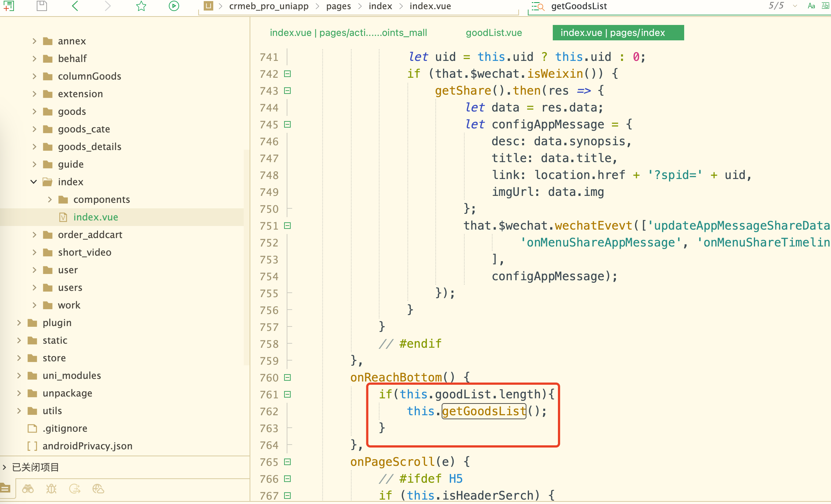Select goods_details folder in tree
This screenshot has height=504, width=831.
90,147
